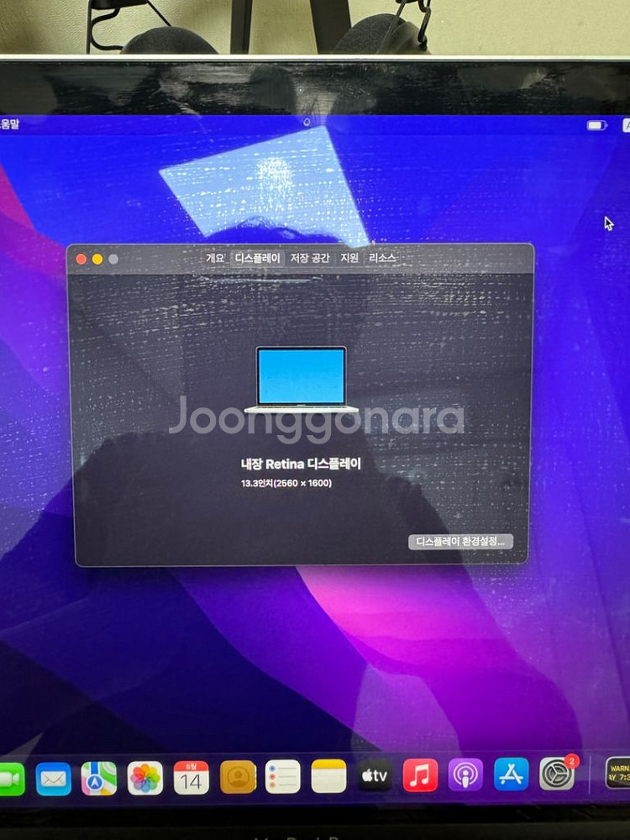The image size is (630, 840).
Task: Minimize the About This Mac window
Action: pos(97,260)
